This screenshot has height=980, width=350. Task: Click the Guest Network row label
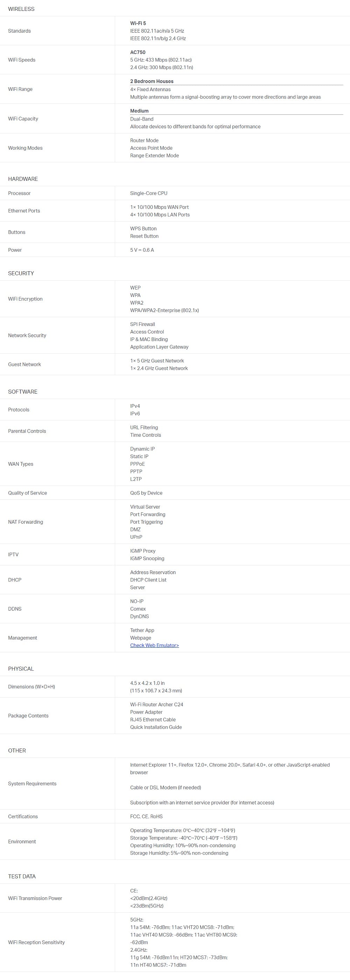[24, 365]
